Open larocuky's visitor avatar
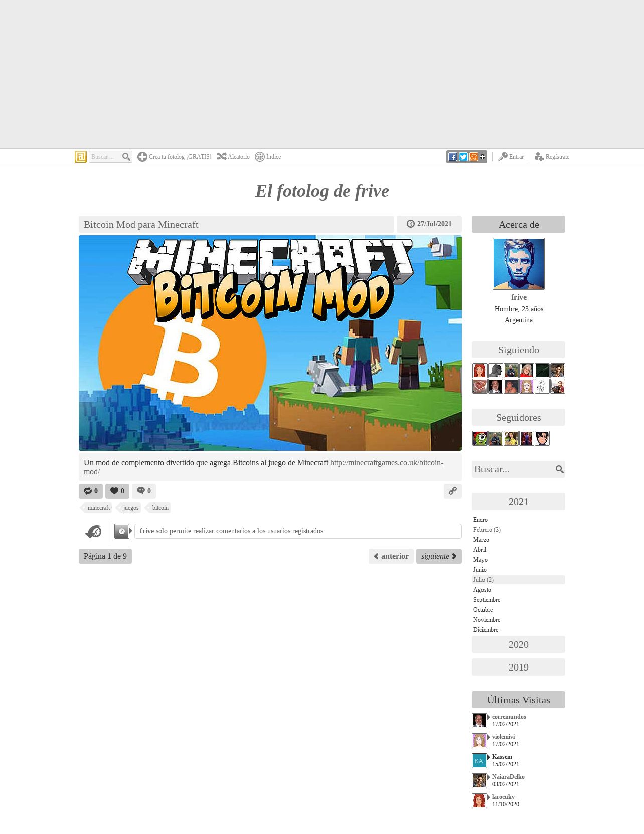The width and height of the screenshot is (644, 834). tap(479, 801)
